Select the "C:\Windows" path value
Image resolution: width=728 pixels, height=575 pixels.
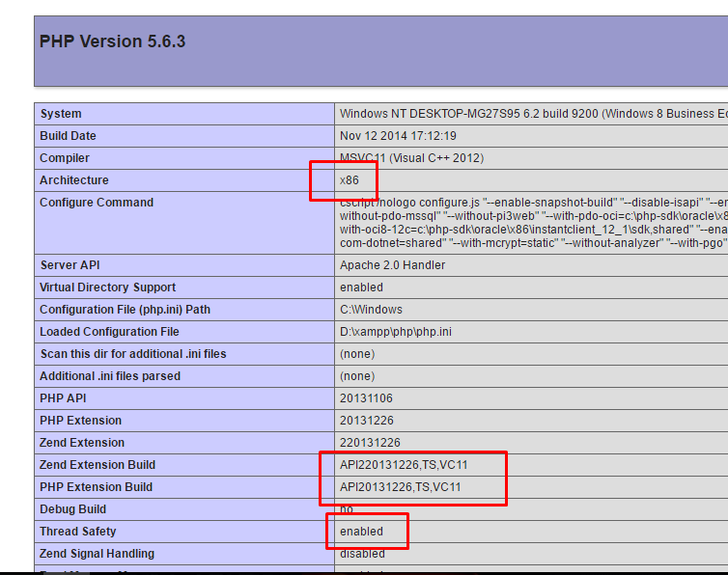pos(371,310)
